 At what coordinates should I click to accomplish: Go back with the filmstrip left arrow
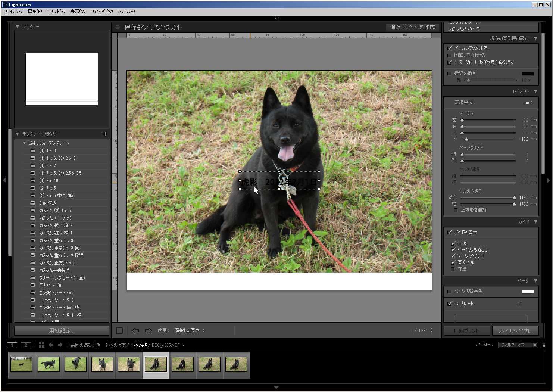tap(51, 345)
